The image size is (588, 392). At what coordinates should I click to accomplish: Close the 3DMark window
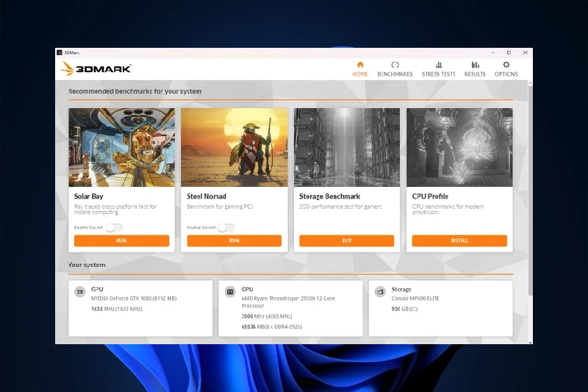526,52
